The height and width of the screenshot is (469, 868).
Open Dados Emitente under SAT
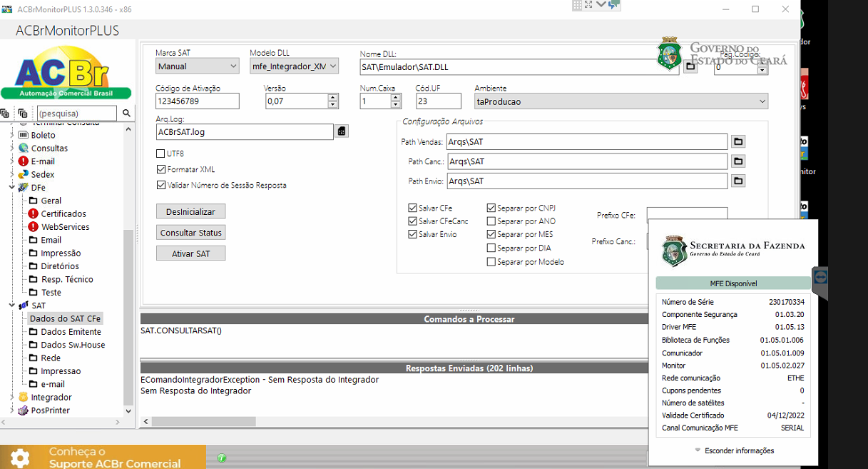click(71, 332)
